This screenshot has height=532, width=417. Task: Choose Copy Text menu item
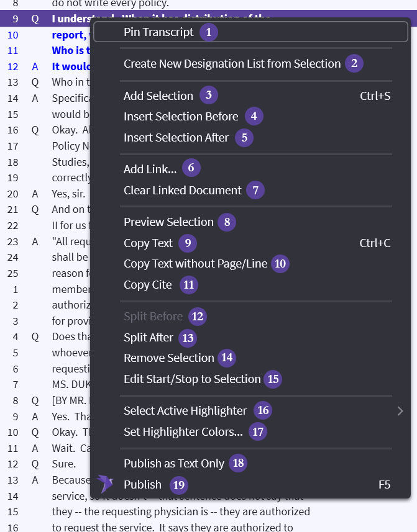(148, 243)
